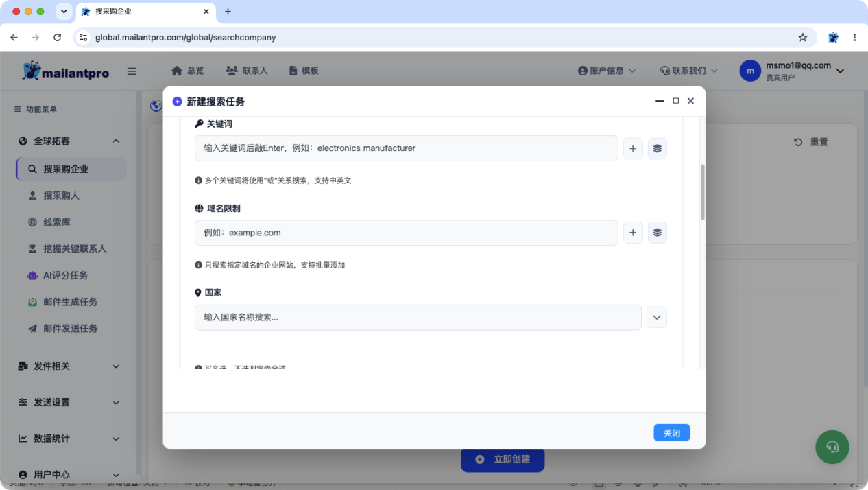Screen dimensions: 868x490
Task: Open the Chrome three-dot menu
Action: pyautogui.click(x=854, y=38)
